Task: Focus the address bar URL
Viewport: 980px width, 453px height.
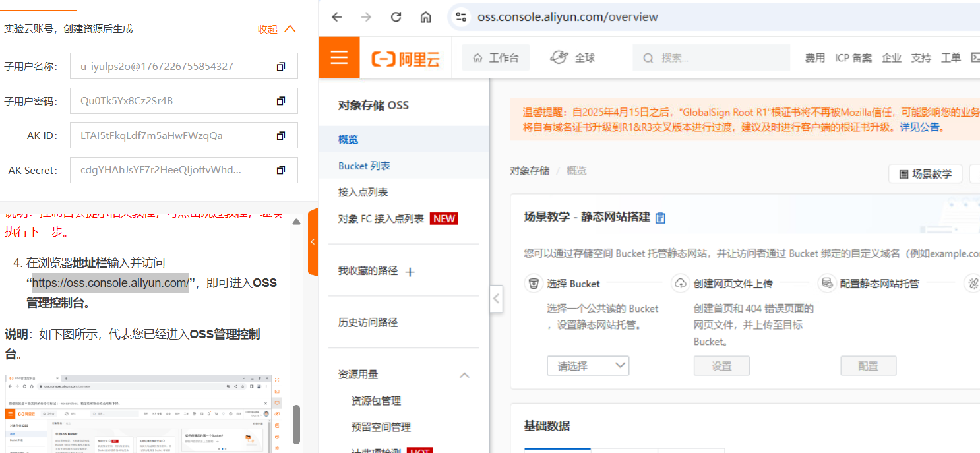Action: [x=568, y=17]
